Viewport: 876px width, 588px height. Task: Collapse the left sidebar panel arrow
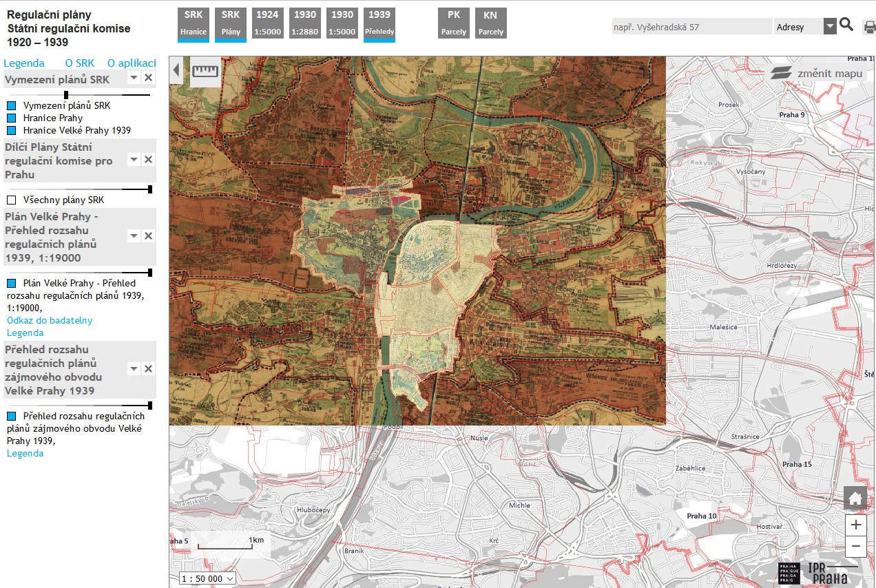coord(176,70)
